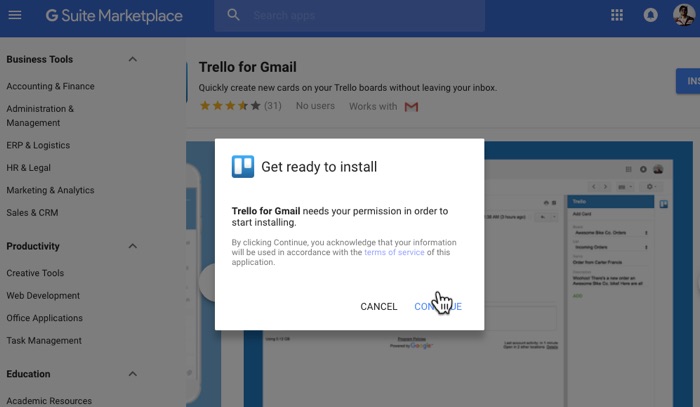Select Office Applications category

(45, 318)
